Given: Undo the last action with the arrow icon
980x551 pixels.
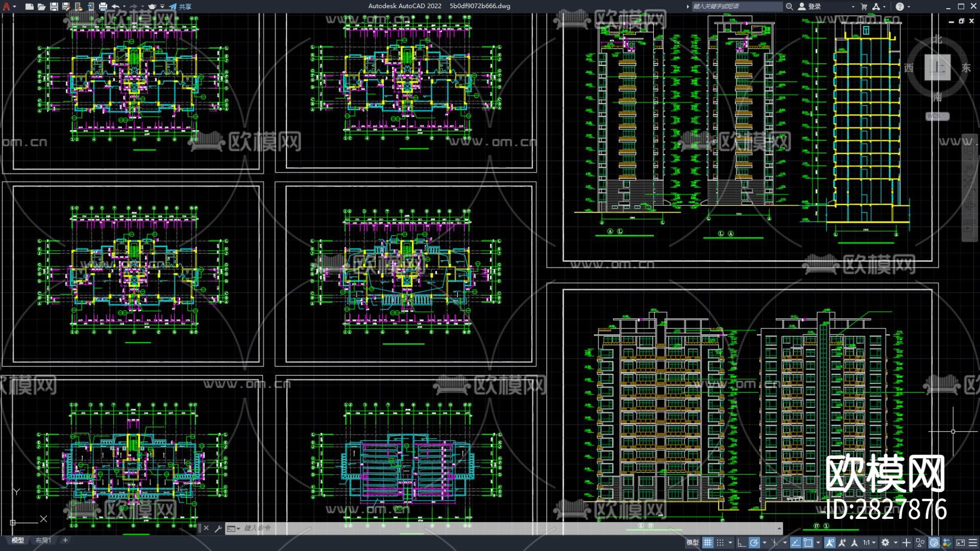Looking at the screenshot, I should pyautogui.click(x=115, y=7).
